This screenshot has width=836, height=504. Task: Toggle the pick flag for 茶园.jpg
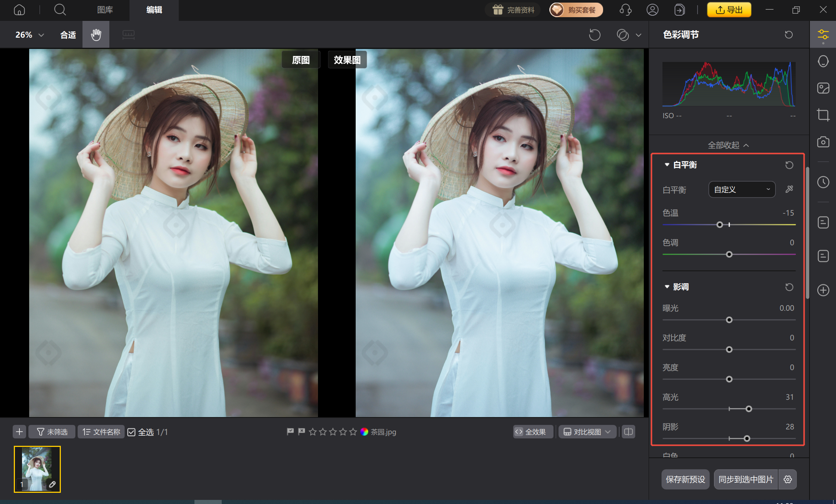[x=290, y=432]
